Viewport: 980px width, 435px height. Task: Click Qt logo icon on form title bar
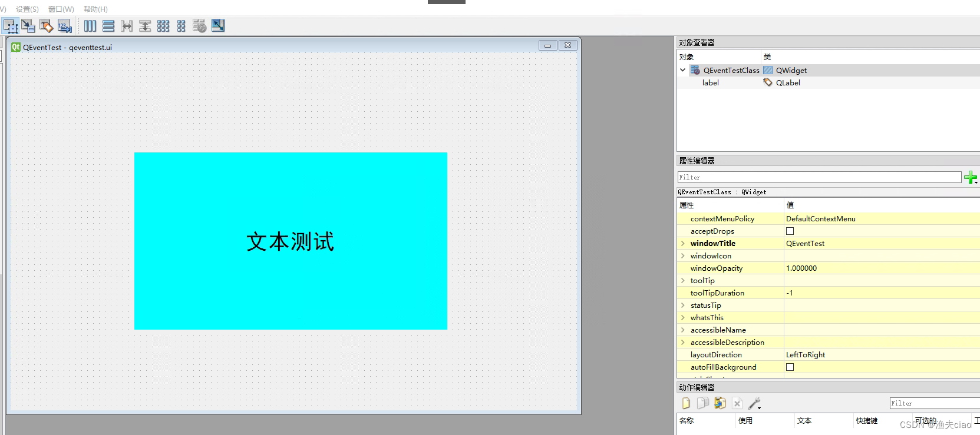[16, 47]
